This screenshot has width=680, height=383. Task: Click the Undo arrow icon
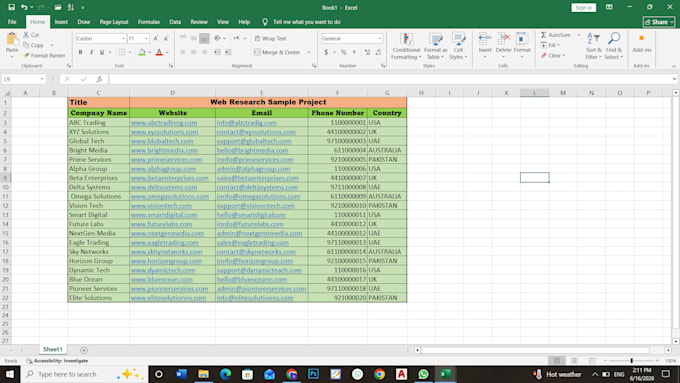[24, 7]
